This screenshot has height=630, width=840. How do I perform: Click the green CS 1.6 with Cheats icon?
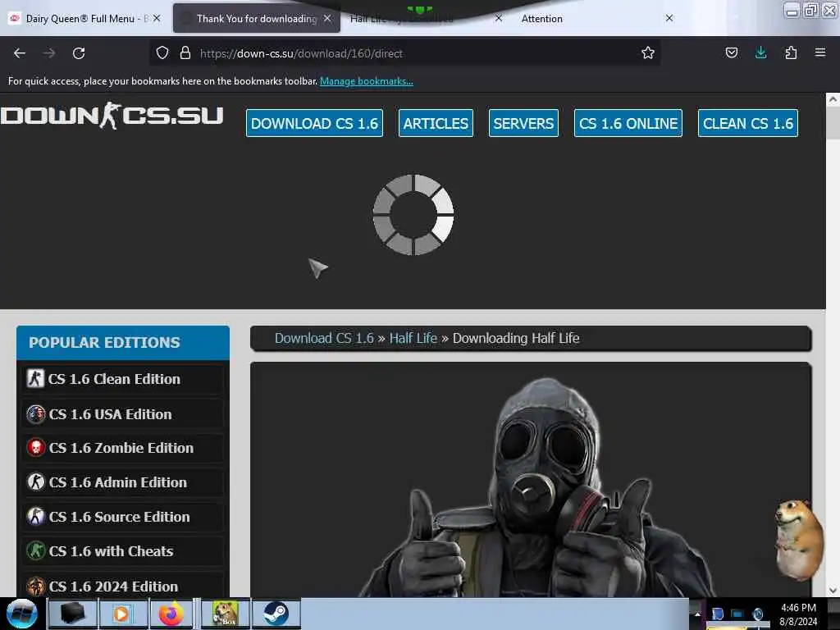pos(36,550)
